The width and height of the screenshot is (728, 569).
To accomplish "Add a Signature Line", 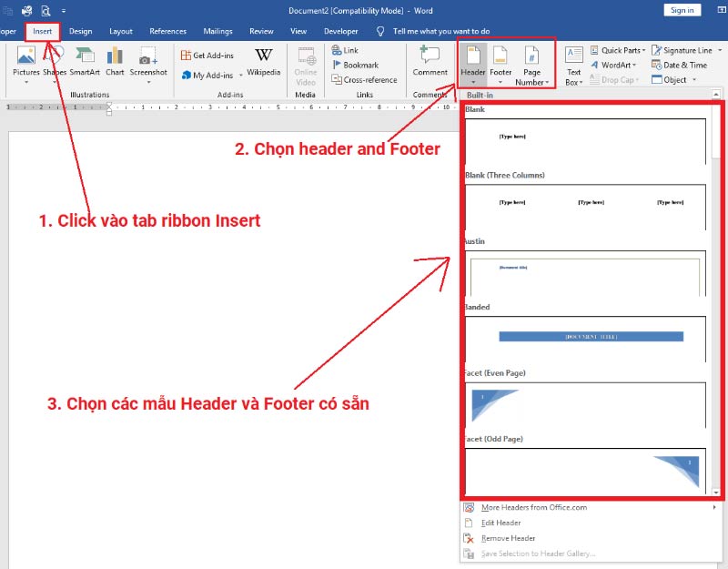I will [x=682, y=50].
